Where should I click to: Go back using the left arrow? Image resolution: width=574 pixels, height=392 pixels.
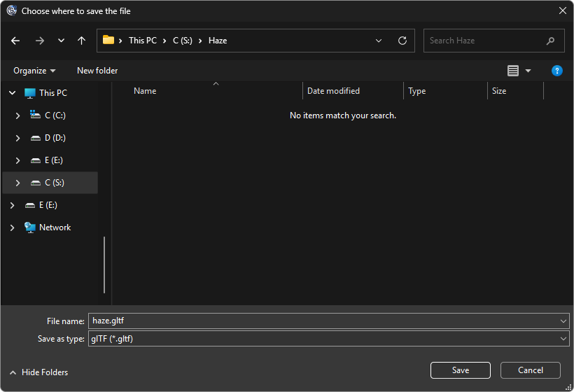15,41
